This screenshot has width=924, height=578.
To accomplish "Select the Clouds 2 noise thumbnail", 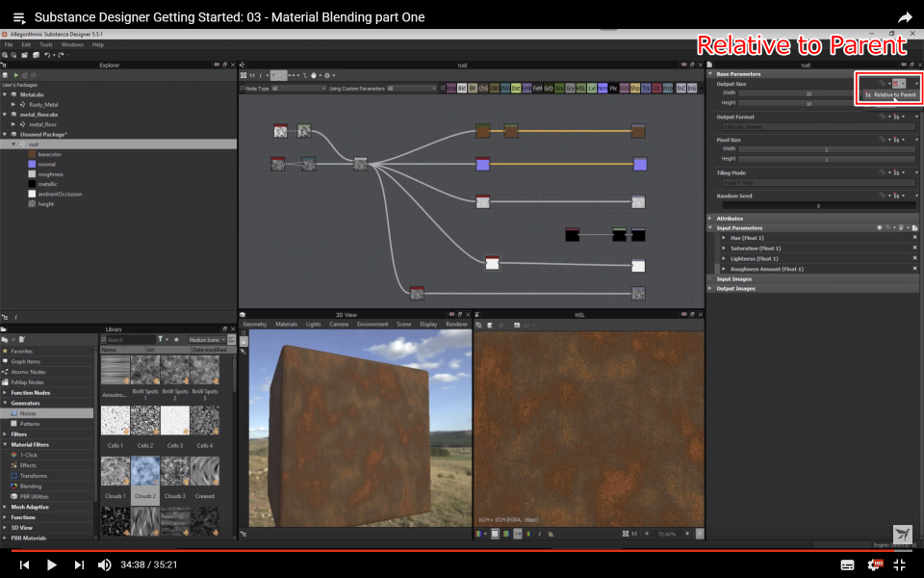I will [x=145, y=470].
